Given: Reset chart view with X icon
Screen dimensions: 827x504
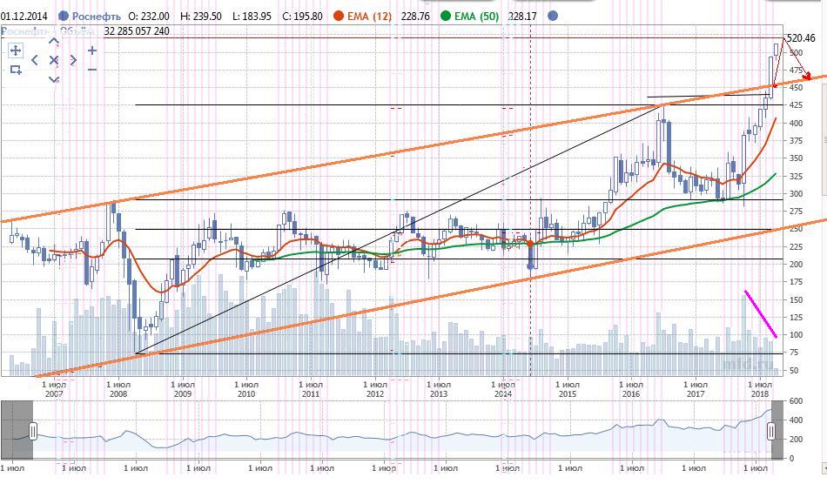Looking at the screenshot, I should click(54, 60).
